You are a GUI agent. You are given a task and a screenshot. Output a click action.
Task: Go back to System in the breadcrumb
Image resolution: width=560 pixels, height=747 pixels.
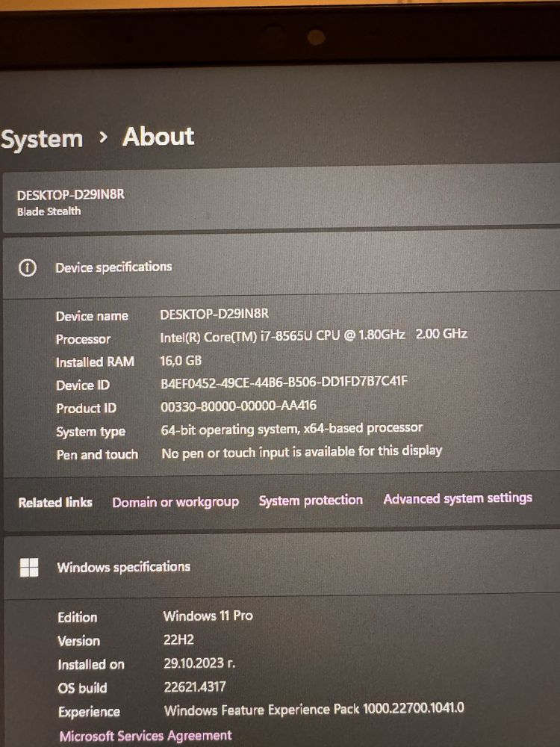click(42, 140)
